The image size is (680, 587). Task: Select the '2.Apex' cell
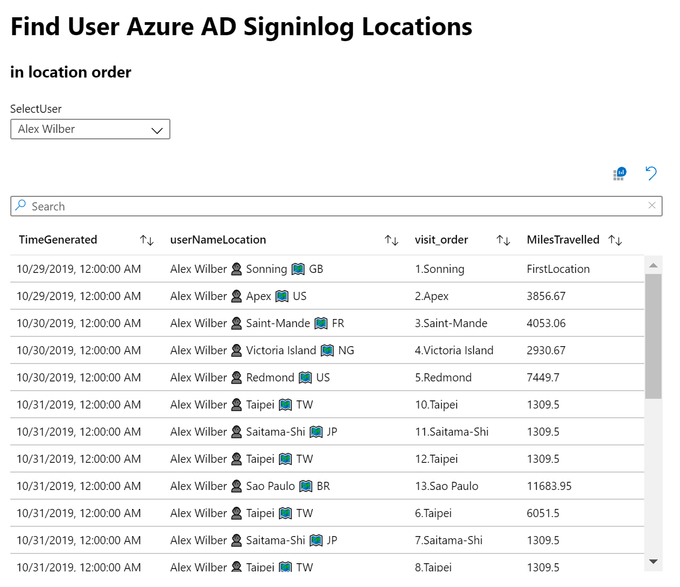point(432,296)
